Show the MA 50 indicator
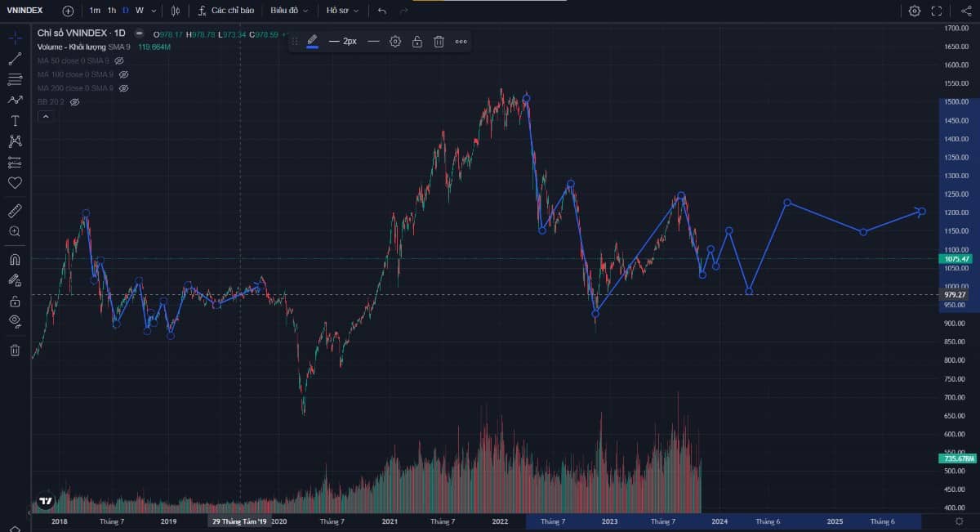Screen dimensions: 980x532 [119, 61]
